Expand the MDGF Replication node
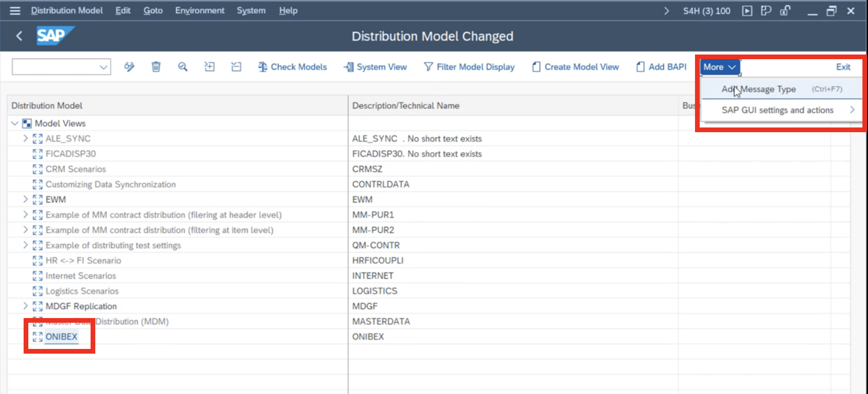Screen dimensions: 868x394 point(25,306)
